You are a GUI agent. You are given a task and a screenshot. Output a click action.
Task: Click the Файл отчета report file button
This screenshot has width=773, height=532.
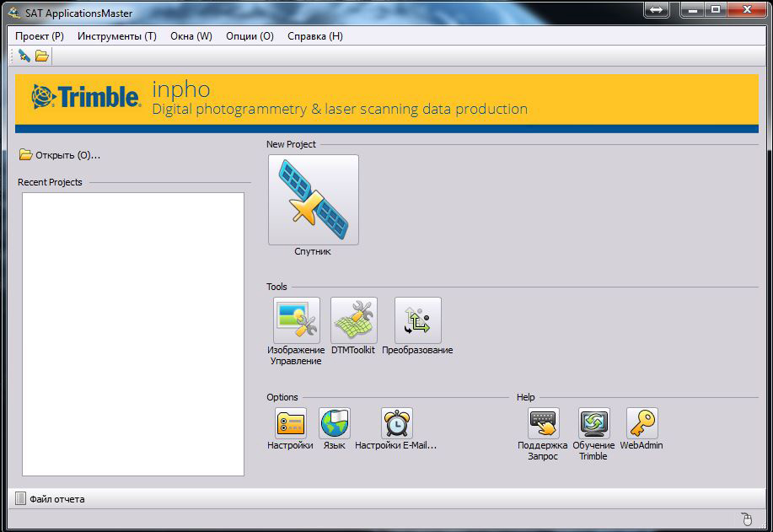[51, 499]
